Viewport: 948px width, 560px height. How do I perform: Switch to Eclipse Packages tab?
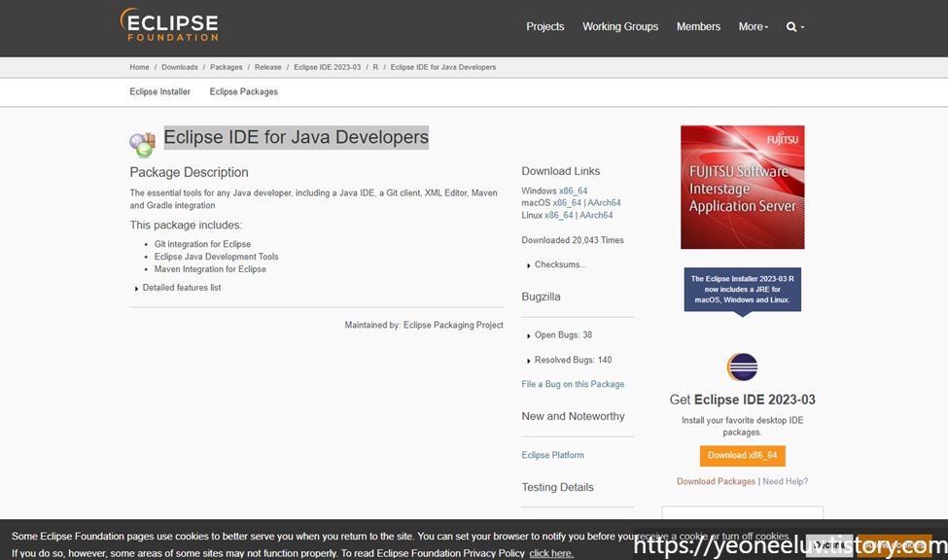click(244, 91)
